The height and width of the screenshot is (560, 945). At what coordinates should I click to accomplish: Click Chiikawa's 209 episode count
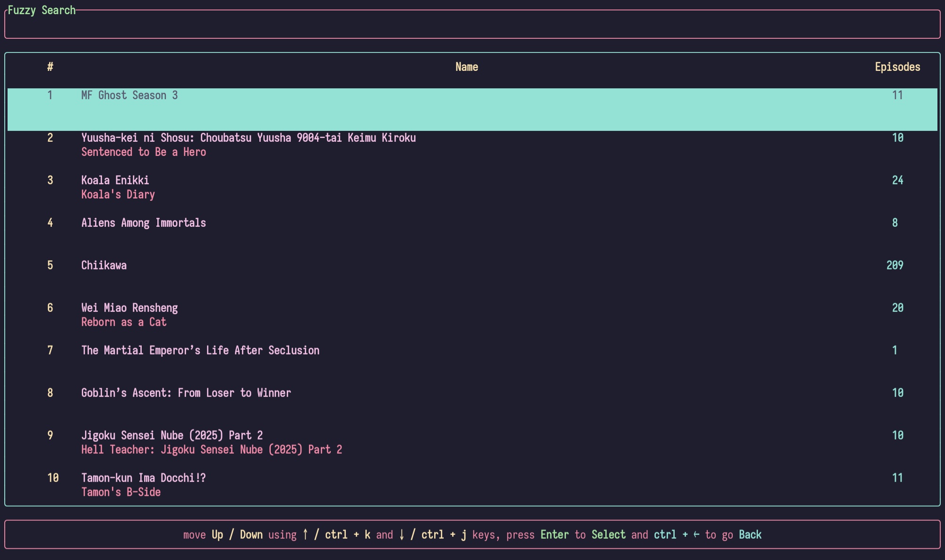pyautogui.click(x=894, y=266)
